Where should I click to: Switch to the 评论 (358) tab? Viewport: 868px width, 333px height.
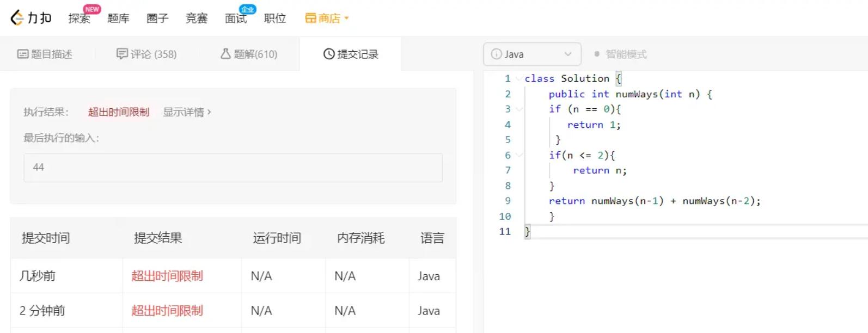[x=146, y=54]
